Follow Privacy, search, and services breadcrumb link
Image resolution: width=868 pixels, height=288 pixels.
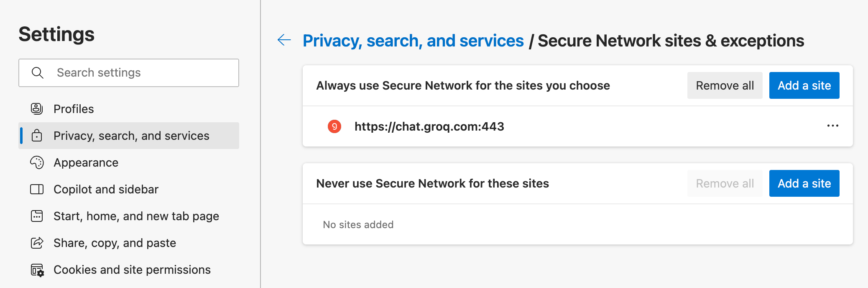click(x=413, y=41)
